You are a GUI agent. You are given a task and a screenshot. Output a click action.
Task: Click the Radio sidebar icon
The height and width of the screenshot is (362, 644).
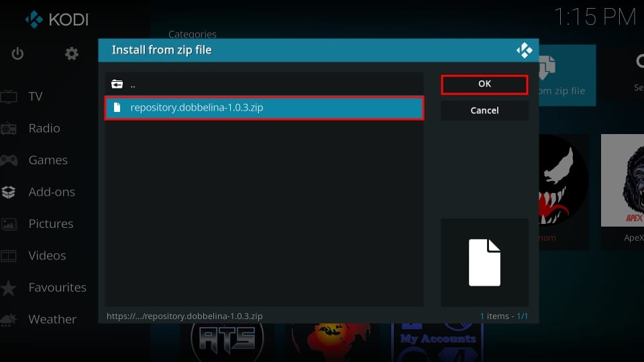tap(9, 129)
